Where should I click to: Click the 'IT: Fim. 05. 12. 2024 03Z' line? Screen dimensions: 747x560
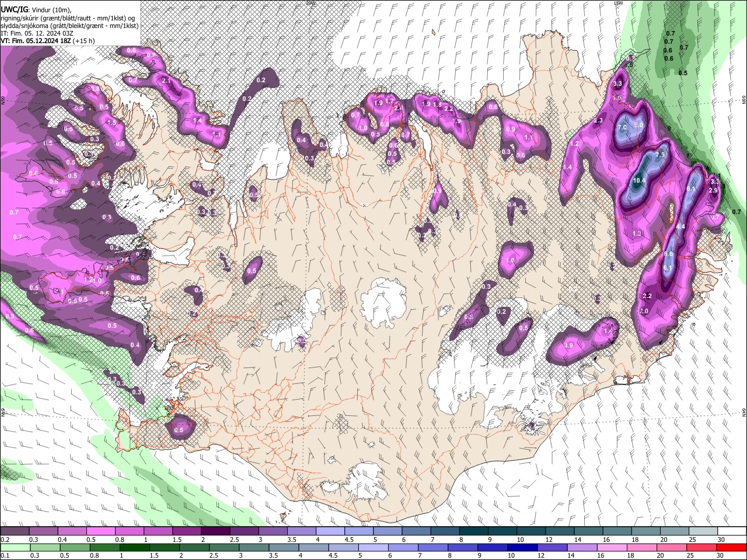click(37, 33)
